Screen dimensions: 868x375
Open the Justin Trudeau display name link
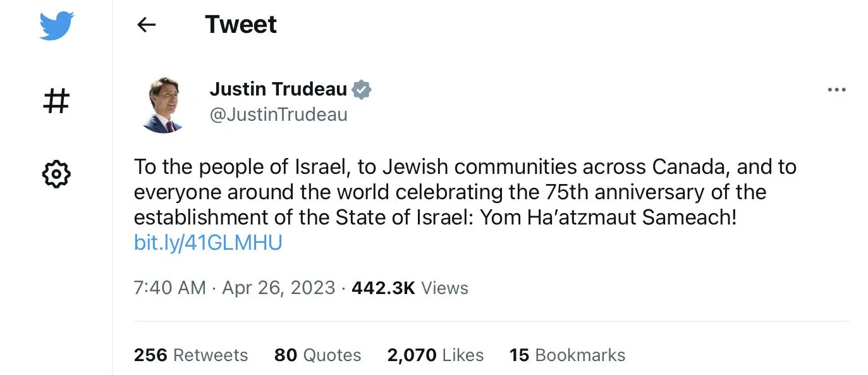tap(278, 90)
